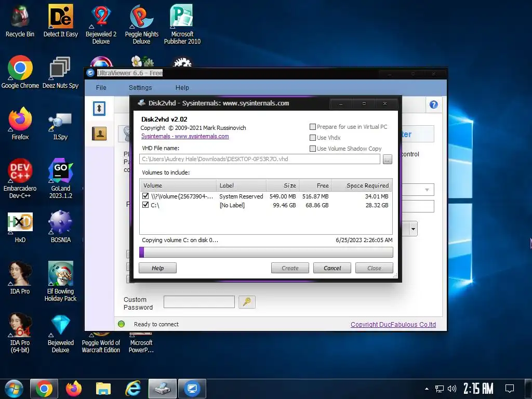Open Bejeweled Deluxe desktop shortcut
This screenshot has width=532, height=399.
[60, 334]
